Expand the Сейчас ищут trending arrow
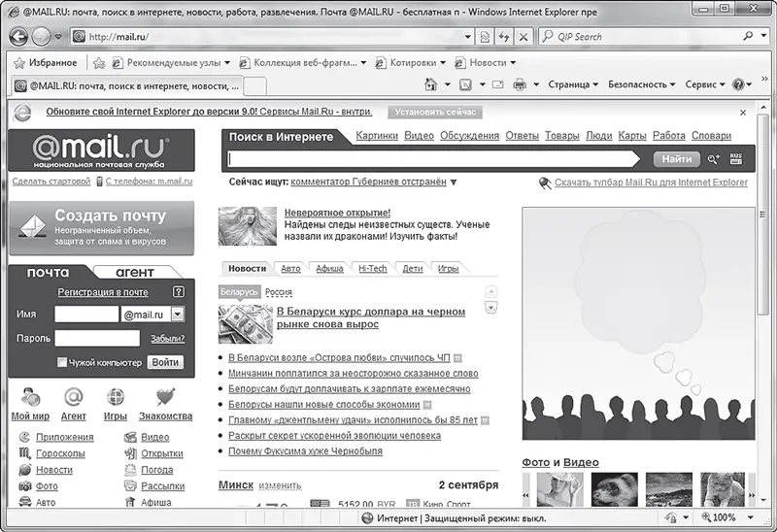 tap(454, 183)
